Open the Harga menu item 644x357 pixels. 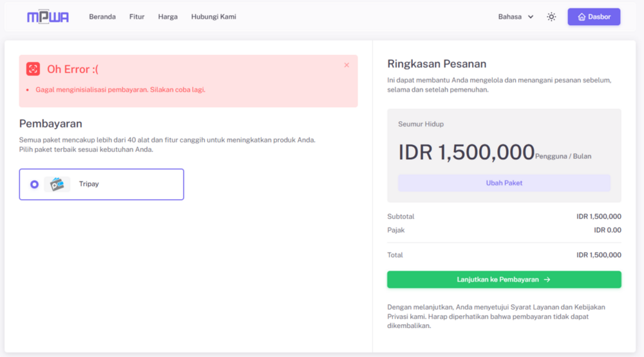(168, 17)
